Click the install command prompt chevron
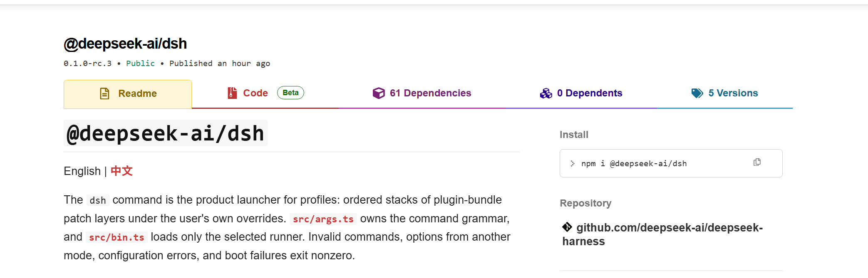This screenshot has width=868, height=278. [x=573, y=163]
